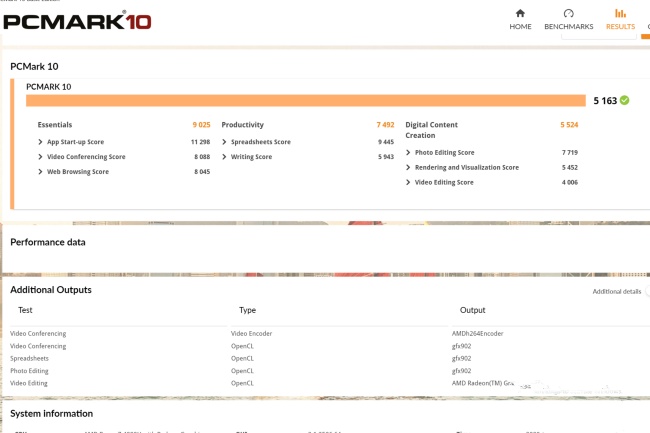
Task: Expand Video Editing Score details
Action: pyautogui.click(x=408, y=182)
